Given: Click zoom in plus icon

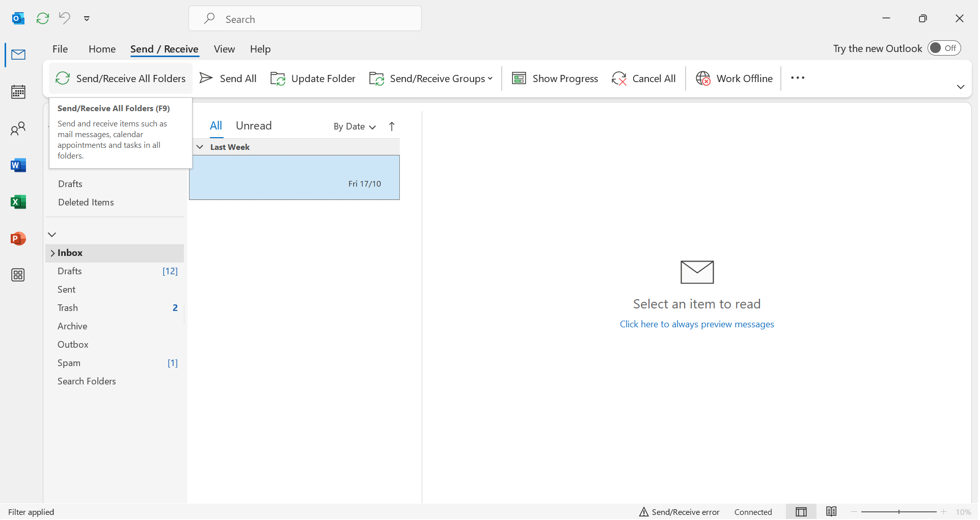Looking at the screenshot, I should tap(944, 512).
